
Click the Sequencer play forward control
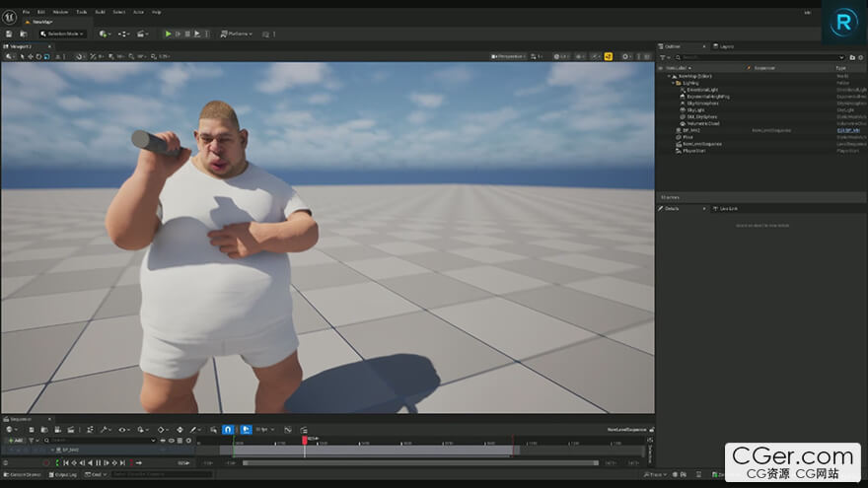click(x=107, y=462)
